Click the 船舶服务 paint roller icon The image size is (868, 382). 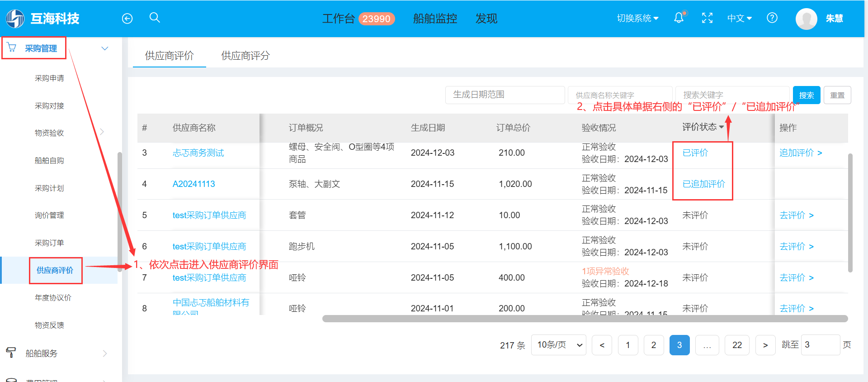pos(11,353)
